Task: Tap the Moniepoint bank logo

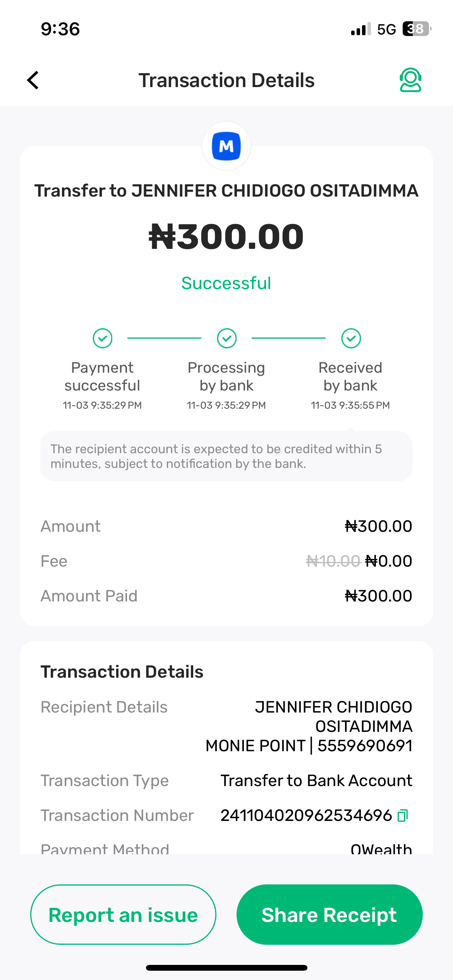Action: (226, 146)
